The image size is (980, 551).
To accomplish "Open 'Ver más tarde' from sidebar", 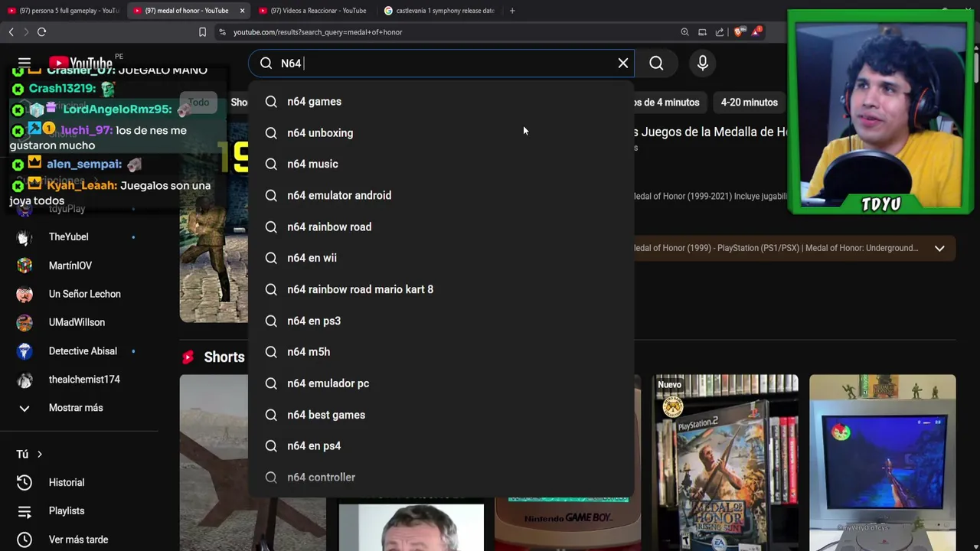I will coord(78,540).
